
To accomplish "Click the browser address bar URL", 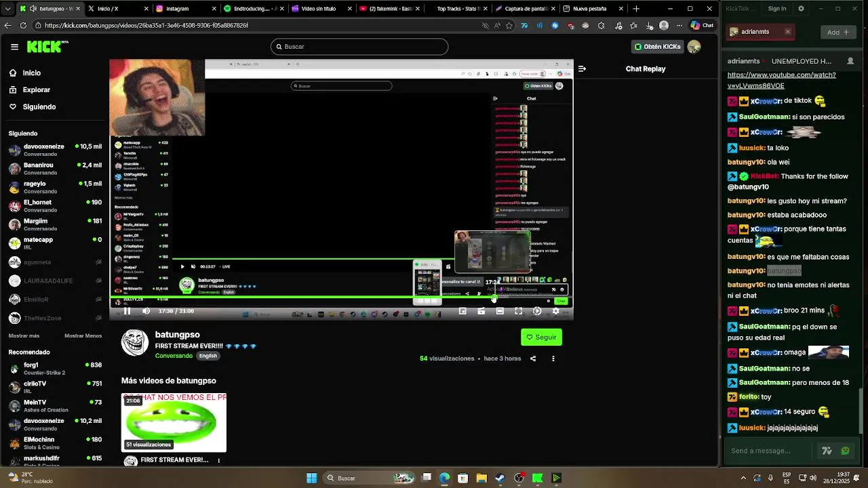I will [x=146, y=25].
